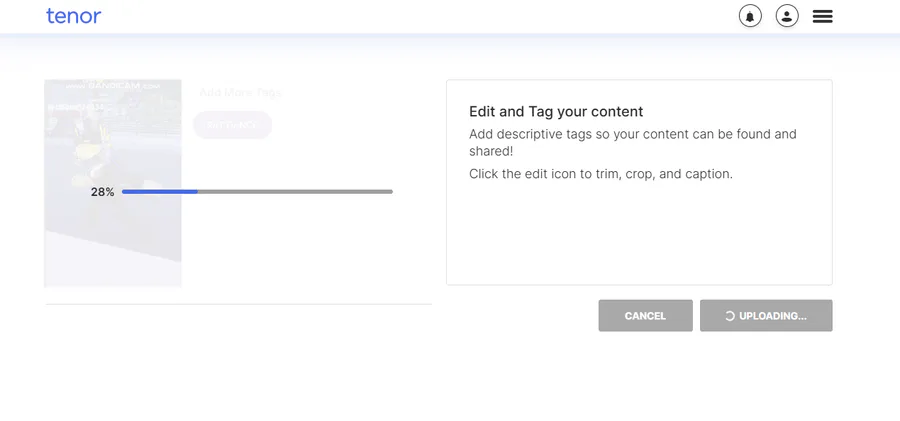Click the BANDICAM watermark on the preview
This screenshot has width=900, height=421.
click(x=112, y=86)
